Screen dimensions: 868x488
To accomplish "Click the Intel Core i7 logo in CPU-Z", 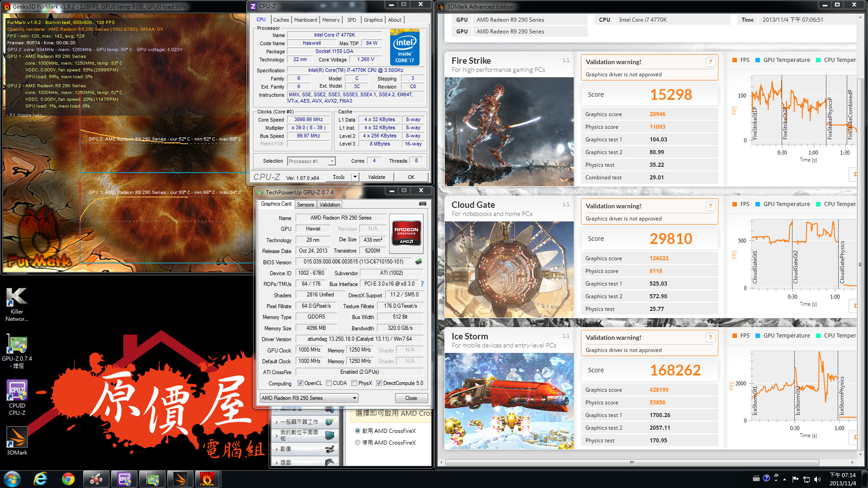I will 405,47.
